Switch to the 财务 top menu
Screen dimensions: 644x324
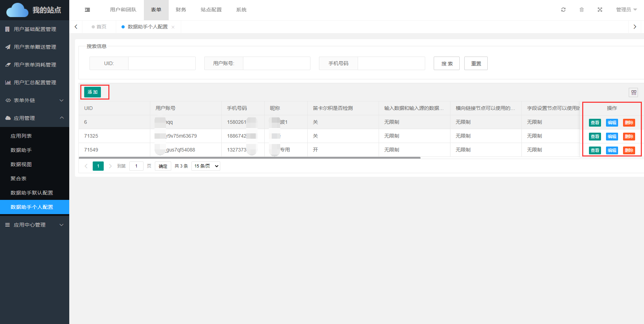coord(181,10)
